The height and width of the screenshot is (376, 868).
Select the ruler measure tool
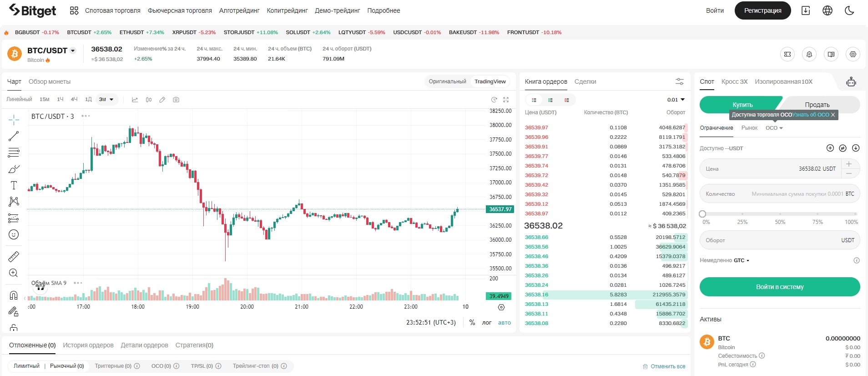[14, 257]
